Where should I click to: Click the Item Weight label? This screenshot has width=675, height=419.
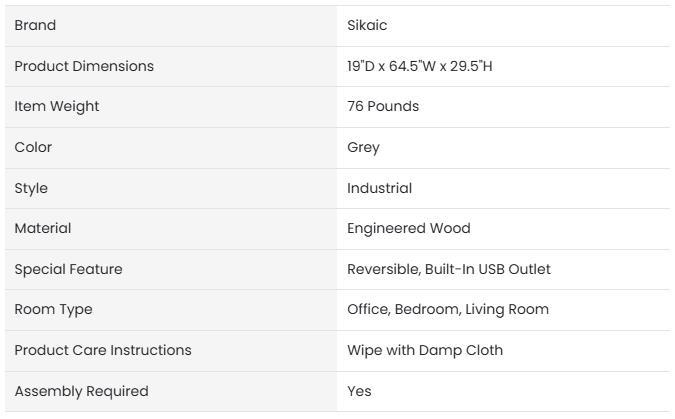[57, 106]
